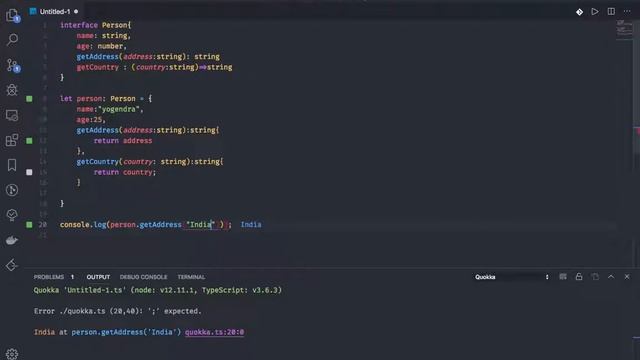Open More Actions ellipsis in editor toolbar

627,11
